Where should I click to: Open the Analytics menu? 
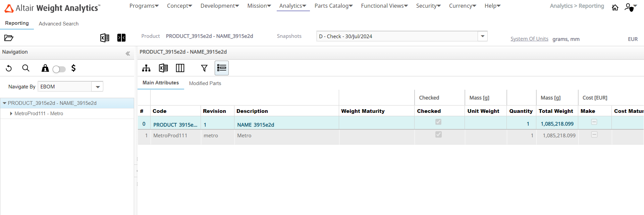(x=293, y=6)
